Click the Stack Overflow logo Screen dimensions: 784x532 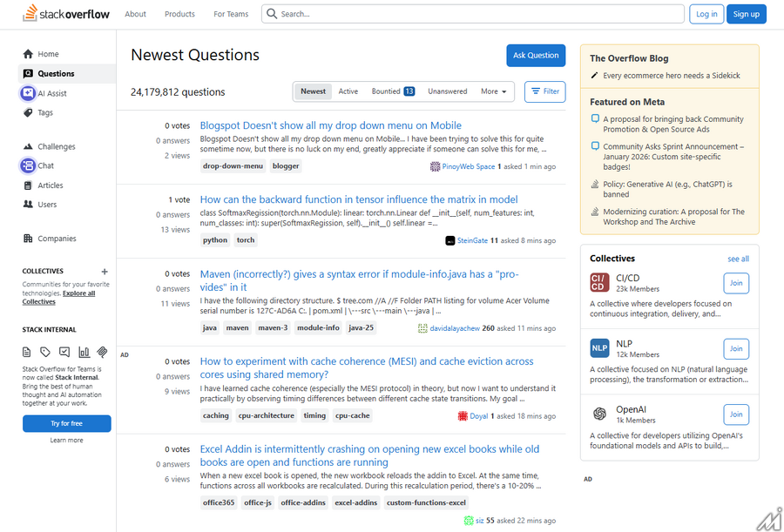click(64, 13)
